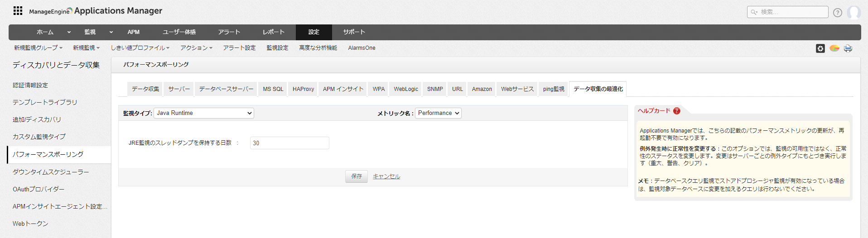Switch to the URL tab
The height and width of the screenshot is (238, 868).
pos(458,89)
